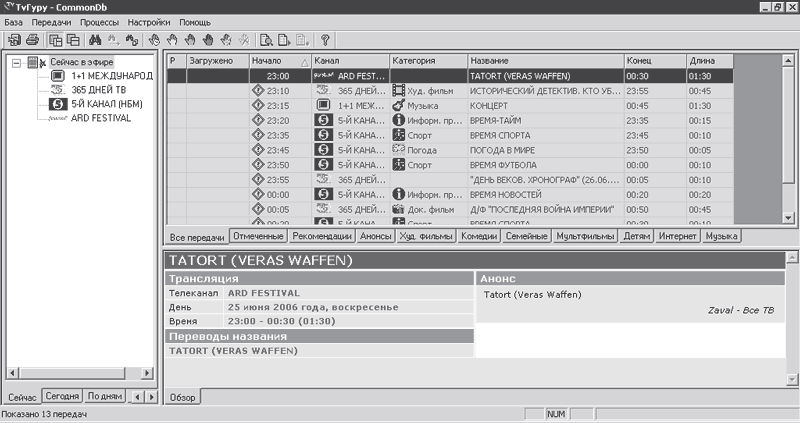Click the binoculars search icon
Image resolution: width=800 pixels, height=423 pixels.
point(96,41)
